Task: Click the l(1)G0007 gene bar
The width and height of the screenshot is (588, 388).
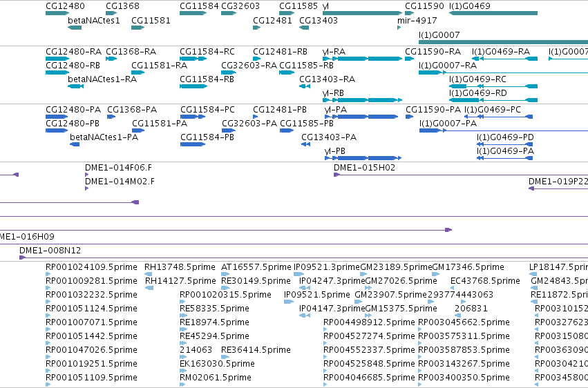Action: click(503, 42)
